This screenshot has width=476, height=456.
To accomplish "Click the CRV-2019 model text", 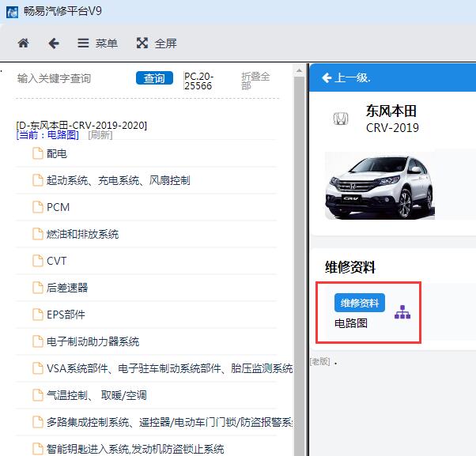I will 392,128.
